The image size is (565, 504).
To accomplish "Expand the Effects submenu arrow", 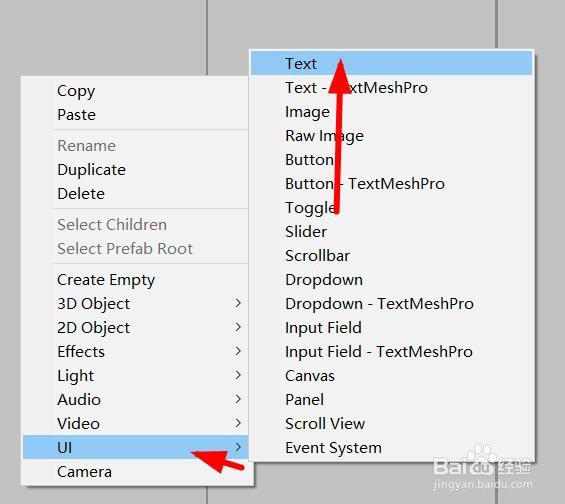I will [238, 351].
